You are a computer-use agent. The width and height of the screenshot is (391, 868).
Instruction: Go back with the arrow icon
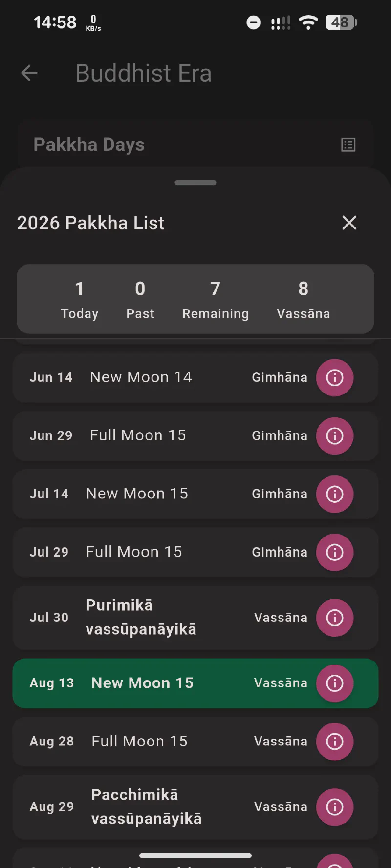tap(29, 73)
